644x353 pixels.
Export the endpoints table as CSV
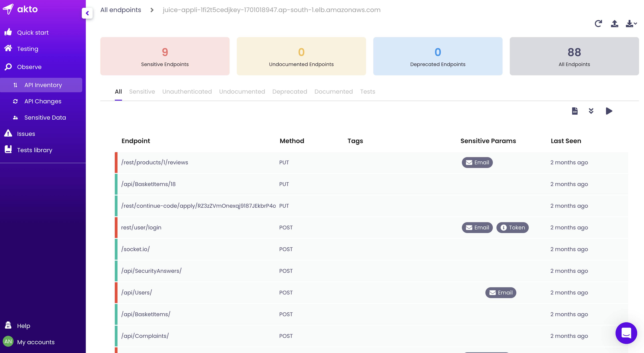(x=575, y=111)
